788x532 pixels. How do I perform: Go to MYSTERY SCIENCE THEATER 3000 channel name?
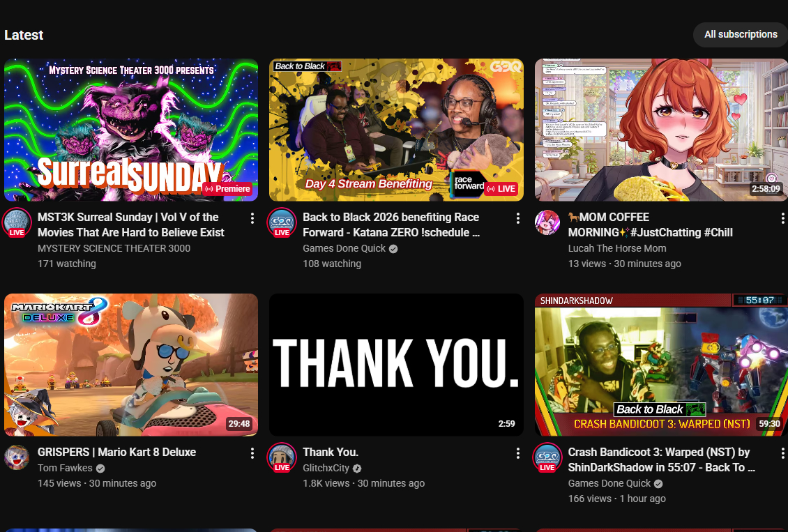[x=114, y=248]
